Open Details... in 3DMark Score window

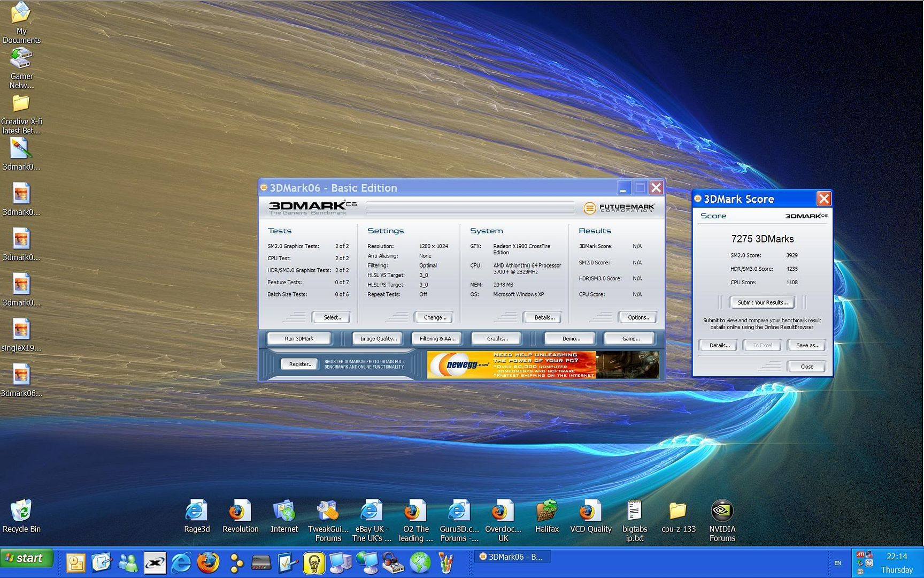click(x=719, y=345)
